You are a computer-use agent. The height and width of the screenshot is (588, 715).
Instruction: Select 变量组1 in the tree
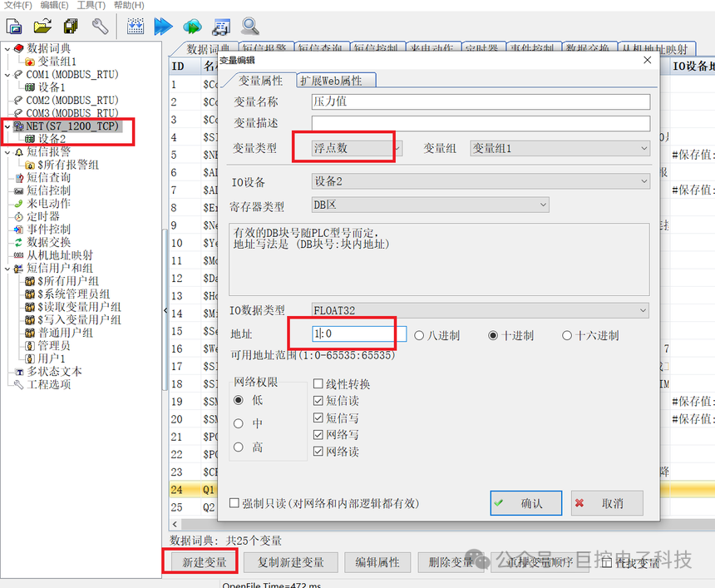pyautogui.click(x=57, y=61)
